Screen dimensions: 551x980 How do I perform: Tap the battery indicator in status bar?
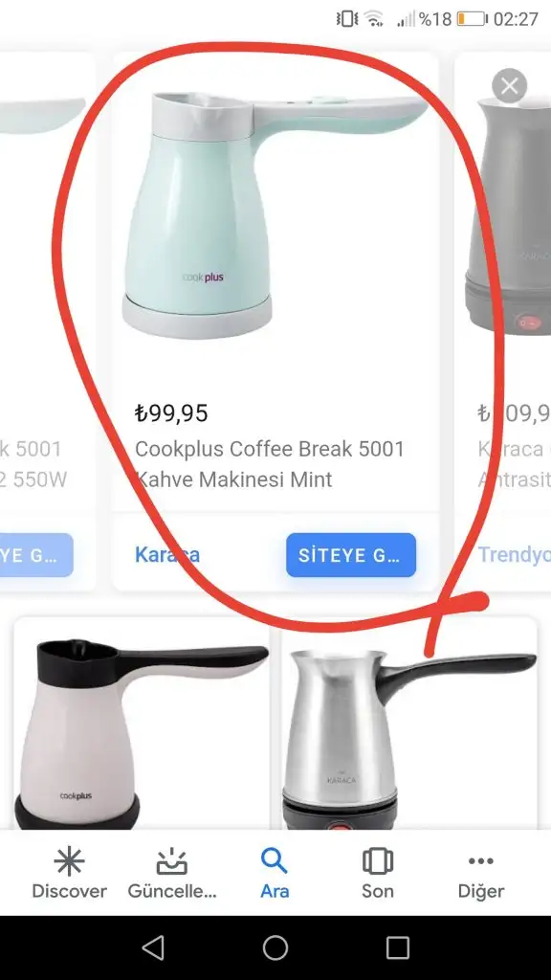(x=472, y=19)
